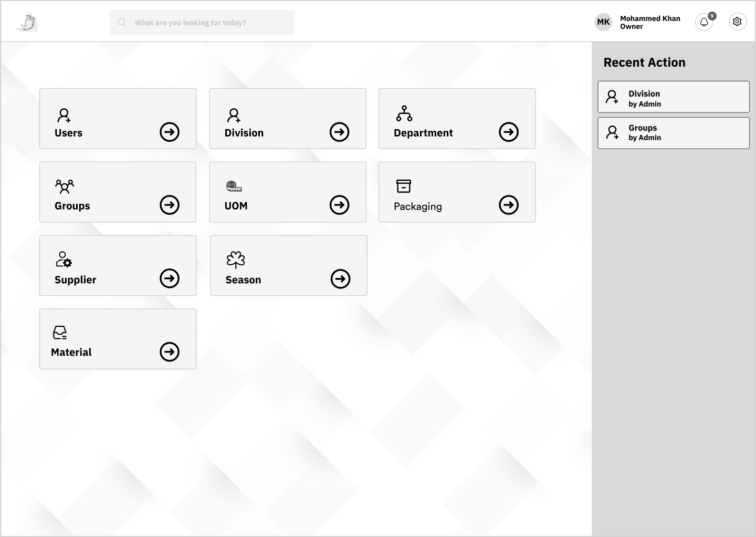Click the Owner role text
Image resolution: width=756 pixels, height=537 pixels.
pos(632,27)
